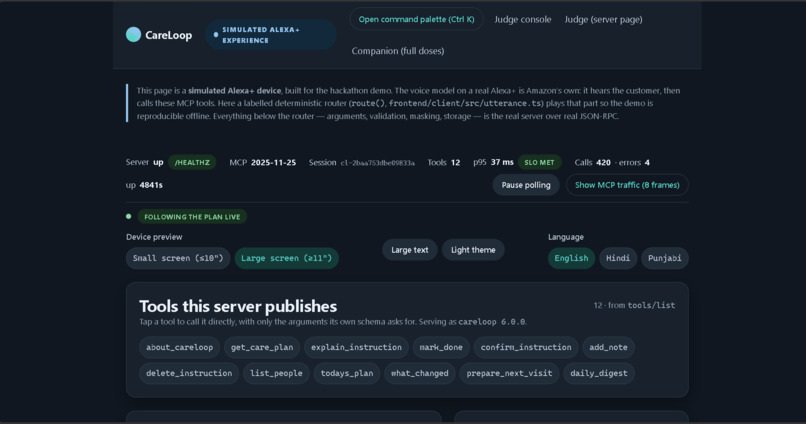Select Large screen (≥11") device preview

(286, 258)
